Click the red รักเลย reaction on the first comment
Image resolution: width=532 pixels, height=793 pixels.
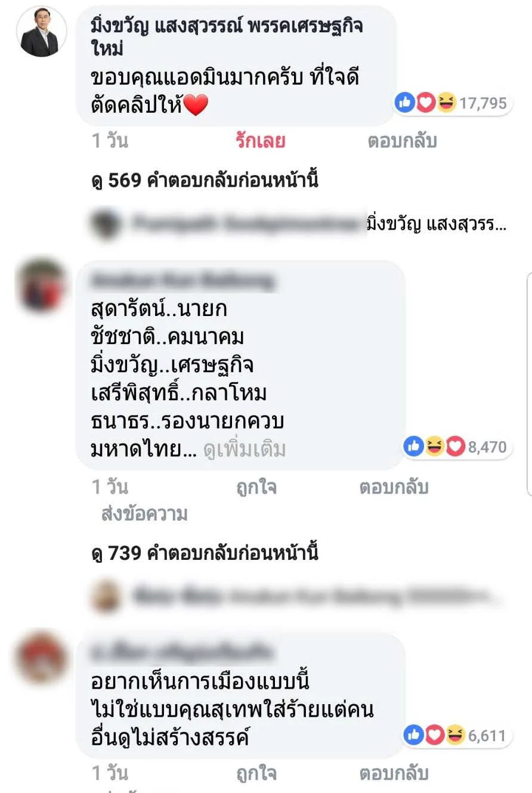260,141
